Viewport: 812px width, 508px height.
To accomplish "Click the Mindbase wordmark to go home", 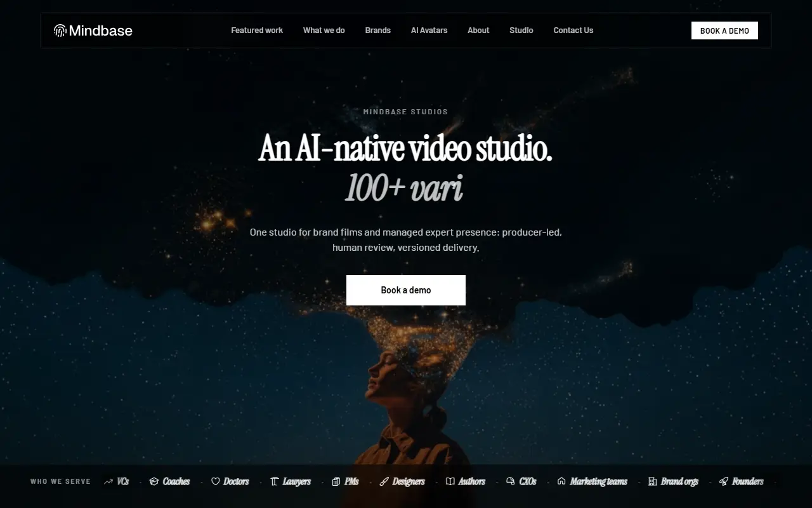I will [x=101, y=30].
